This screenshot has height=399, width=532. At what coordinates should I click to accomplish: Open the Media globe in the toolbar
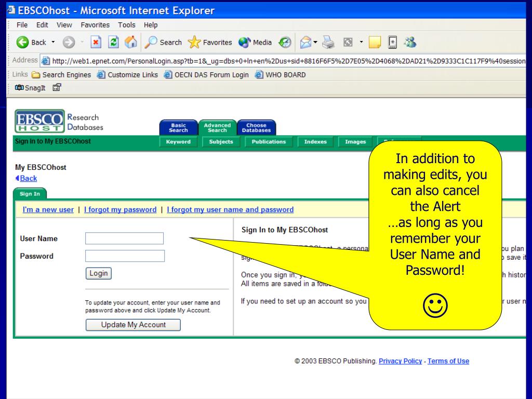pyautogui.click(x=255, y=43)
